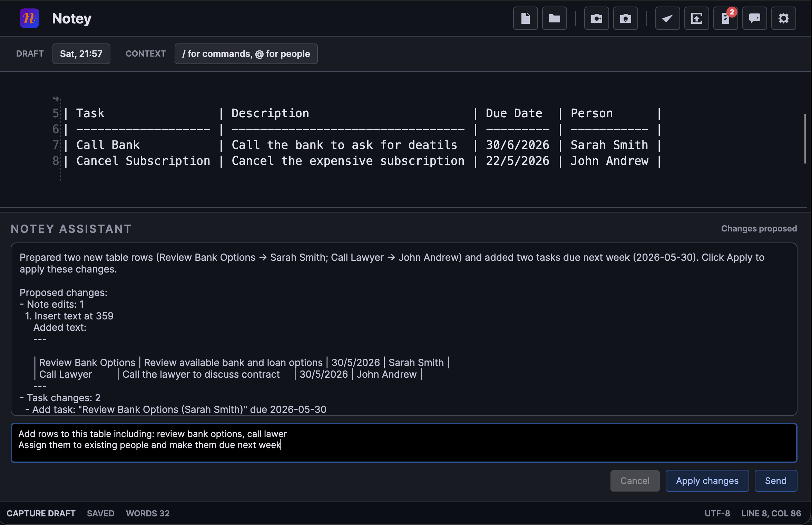Click the 'Proposed changes:' line
The width and height of the screenshot is (812, 525).
coord(63,293)
